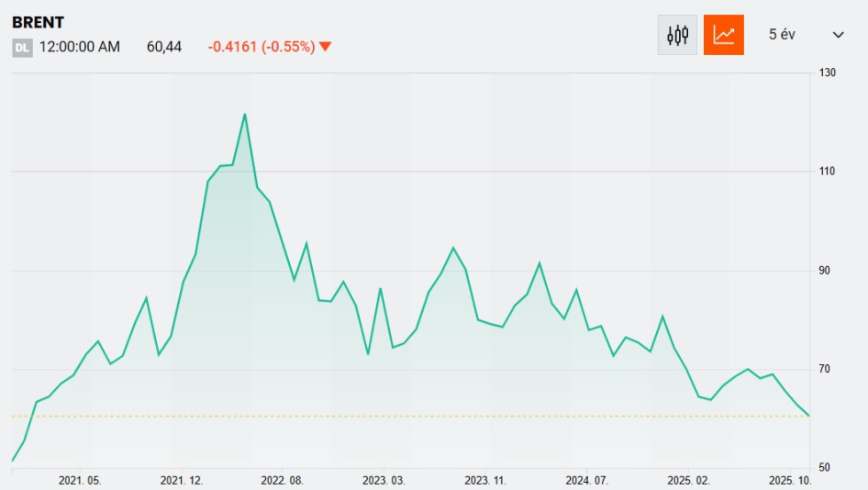The height and width of the screenshot is (490, 868).
Task: Click the 2023. 11. date label
Action: pos(485,480)
